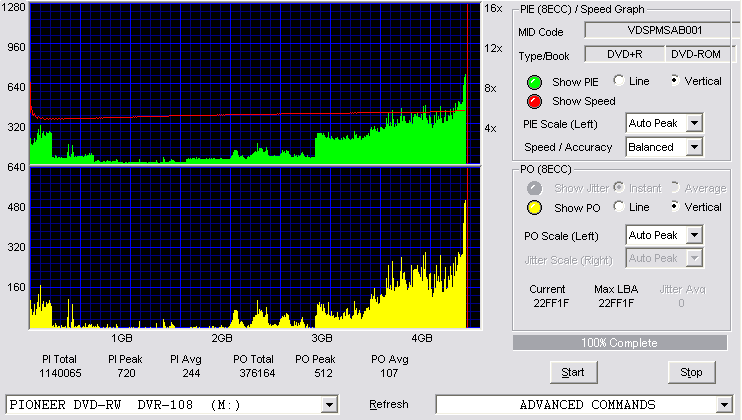Click the Stop button

click(691, 372)
